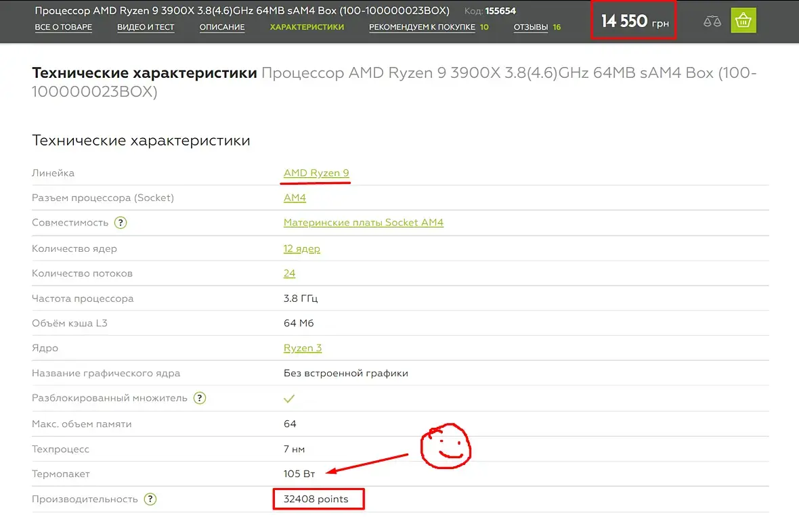Click the Линейка row label
The image size is (799, 532).
tap(53, 173)
